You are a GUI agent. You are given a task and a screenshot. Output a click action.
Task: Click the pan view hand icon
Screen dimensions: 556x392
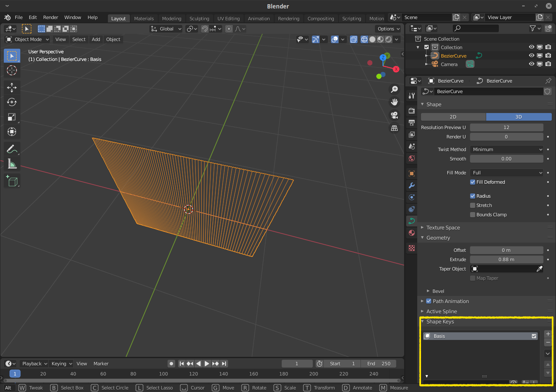(x=394, y=102)
